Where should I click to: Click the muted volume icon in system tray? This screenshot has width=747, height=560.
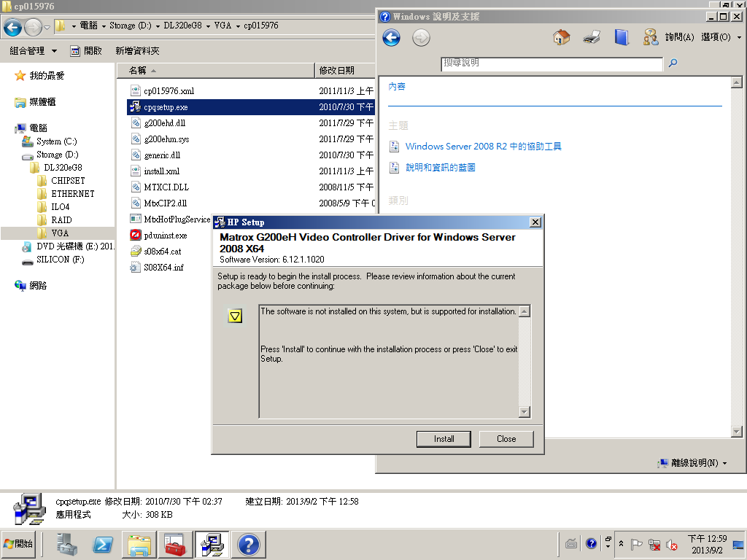[x=671, y=545]
